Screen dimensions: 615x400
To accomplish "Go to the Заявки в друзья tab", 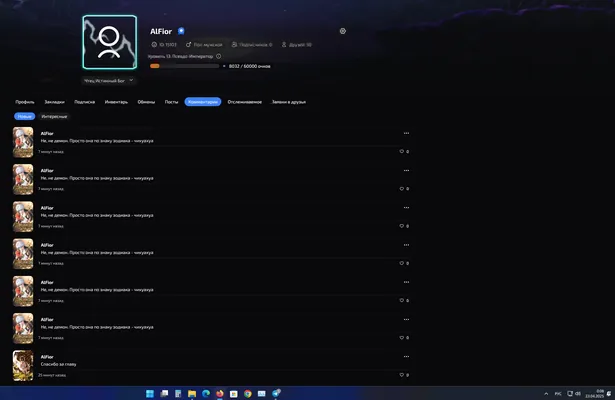I will 289,102.
